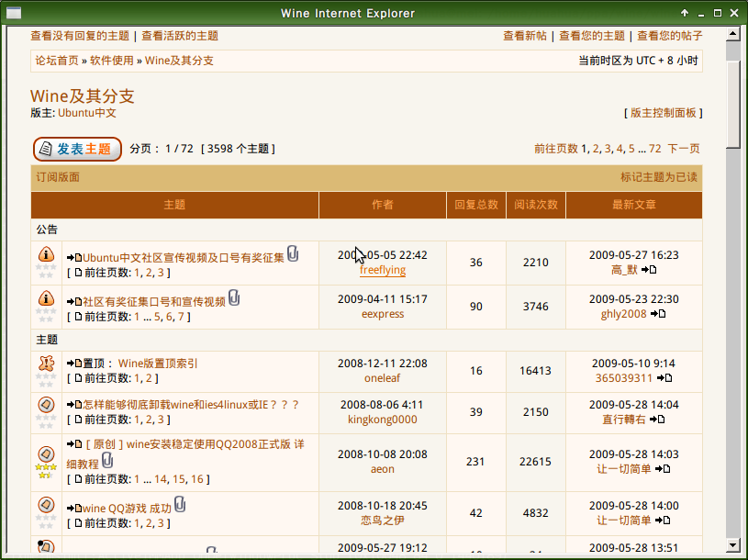Open topic 怎样能够彻底卸载wine和ies4linux或IE
Screen dimensions: 748x560
[x=191, y=405]
